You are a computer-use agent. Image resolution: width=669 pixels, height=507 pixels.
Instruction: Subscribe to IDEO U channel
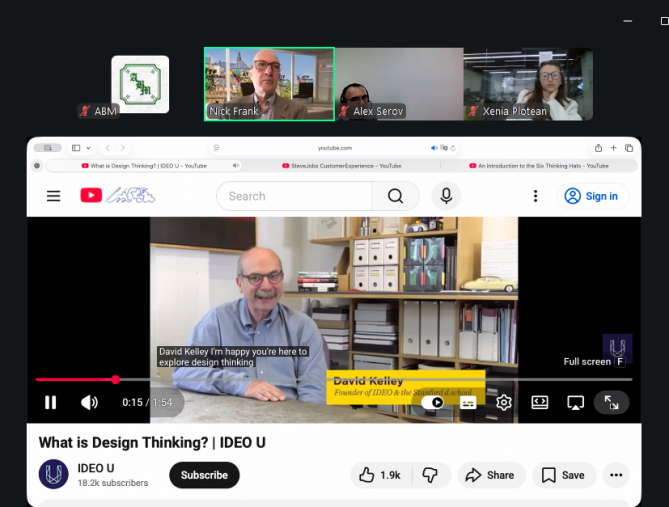pos(204,475)
